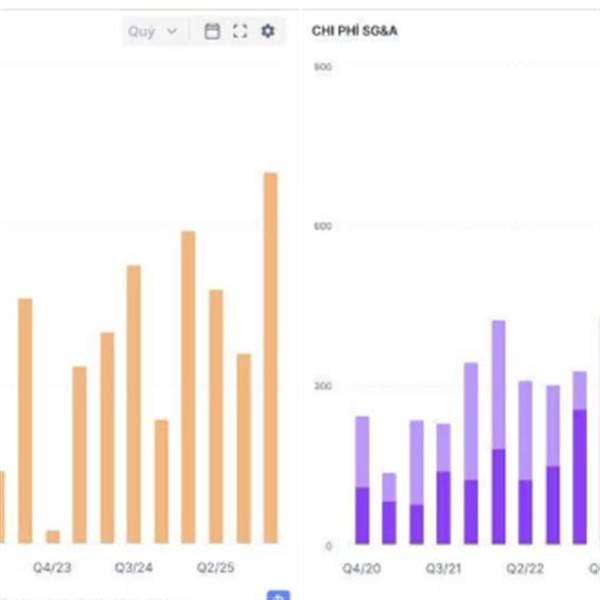Image resolution: width=600 pixels, height=600 pixels.
Task: Click the Q3/21 axis label
Action: [443, 569]
